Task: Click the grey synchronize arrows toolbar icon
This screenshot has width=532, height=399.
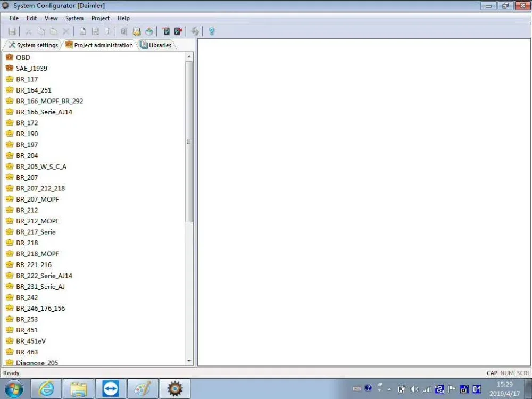Action: pyautogui.click(x=195, y=31)
